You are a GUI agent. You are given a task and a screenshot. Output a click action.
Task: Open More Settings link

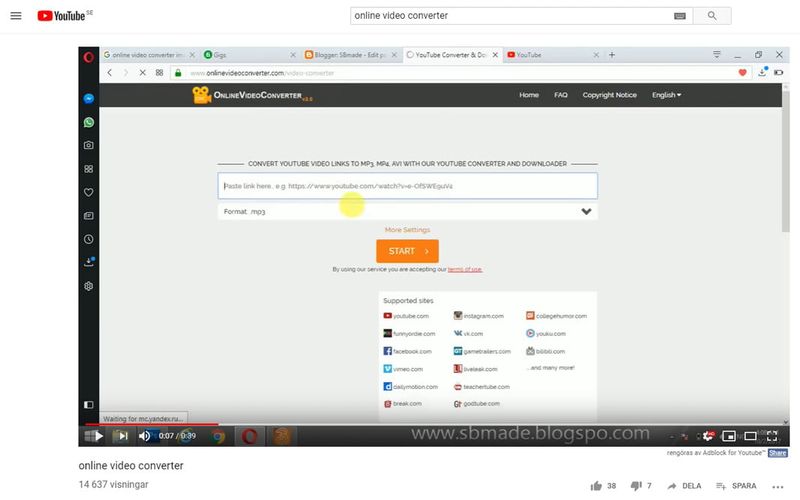pyautogui.click(x=407, y=230)
